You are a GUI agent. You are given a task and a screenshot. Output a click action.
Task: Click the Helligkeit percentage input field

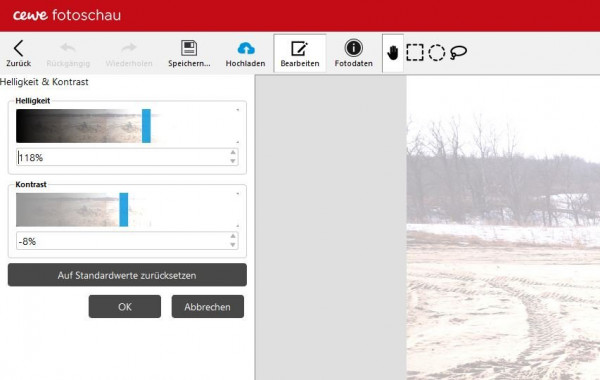(122, 157)
